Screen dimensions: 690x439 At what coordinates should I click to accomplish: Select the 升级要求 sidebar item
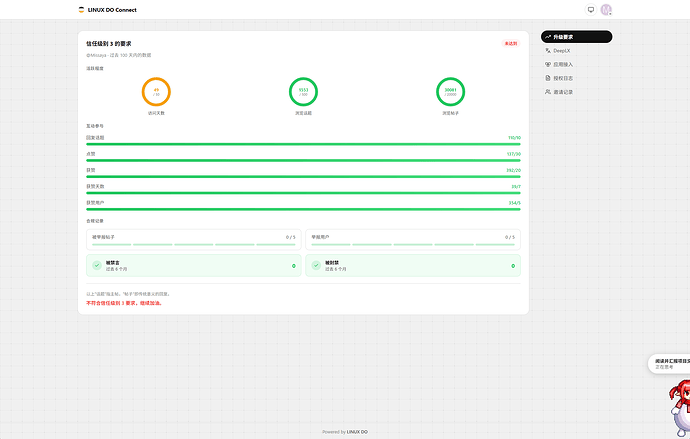[576, 37]
